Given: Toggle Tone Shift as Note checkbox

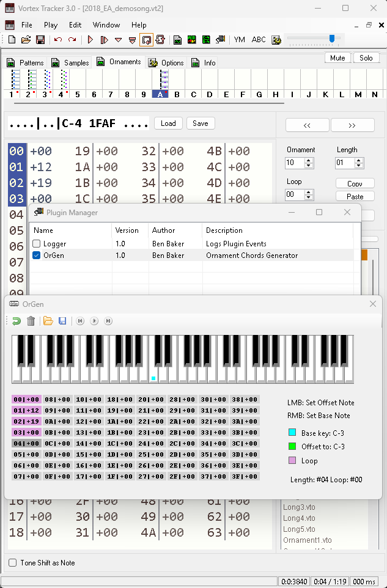Looking at the screenshot, I should (13, 562).
